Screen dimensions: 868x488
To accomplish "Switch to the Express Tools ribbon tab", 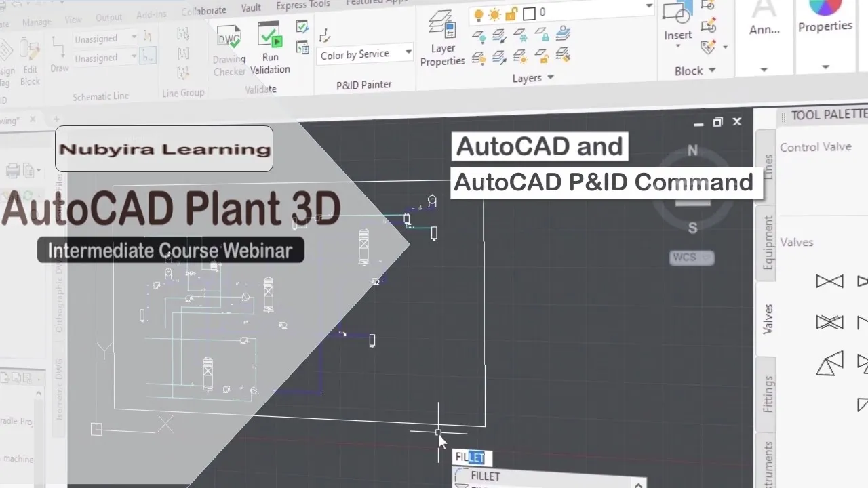I will click(x=303, y=6).
